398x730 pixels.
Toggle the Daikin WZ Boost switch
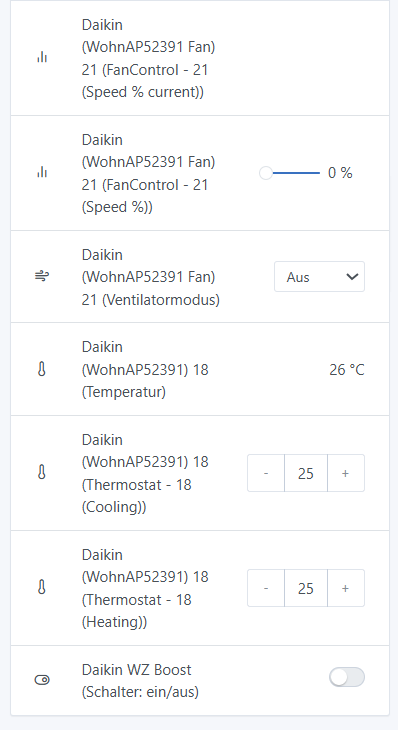point(347,677)
